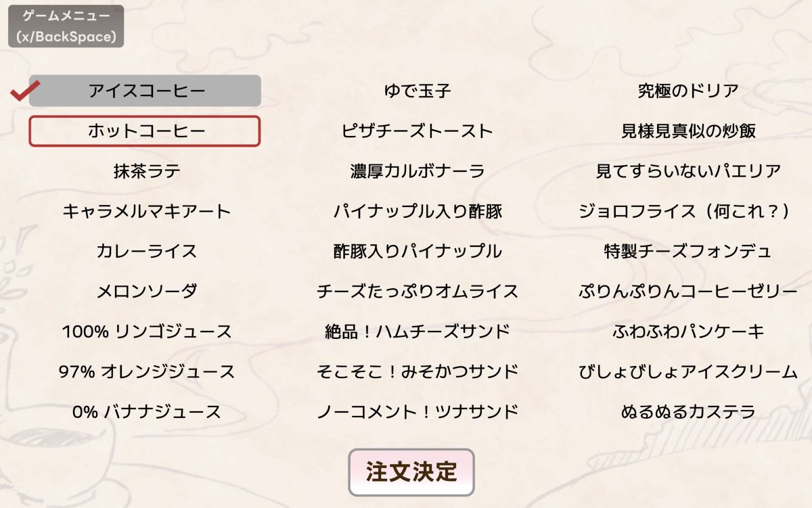The image size is (812, 508).
Task: Select 濃厚カルボナーラ pasta
Action: (x=418, y=171)
